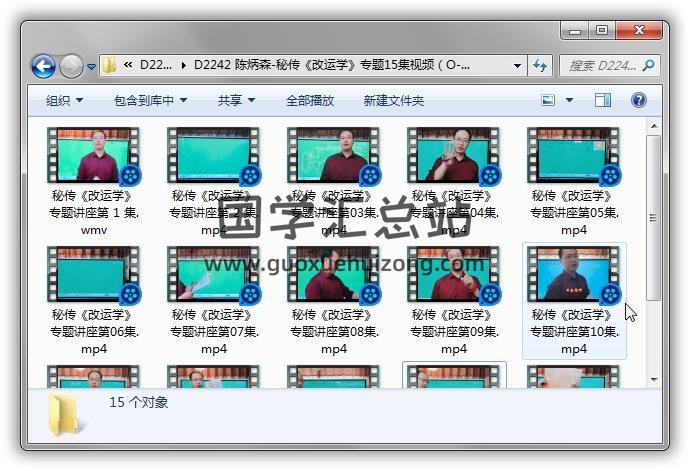This screenshot has width=690, height=471.
Task: Click the scrollbar down arrow
Action: (x=654, y=379)
